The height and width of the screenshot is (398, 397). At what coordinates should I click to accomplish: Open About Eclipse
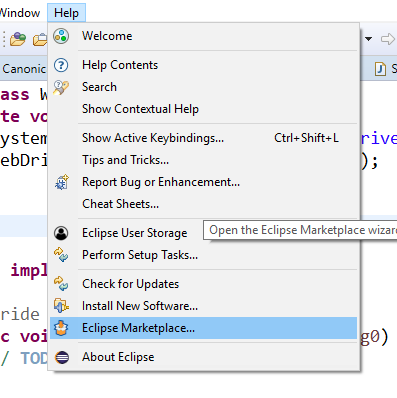[x=203, y=357]
